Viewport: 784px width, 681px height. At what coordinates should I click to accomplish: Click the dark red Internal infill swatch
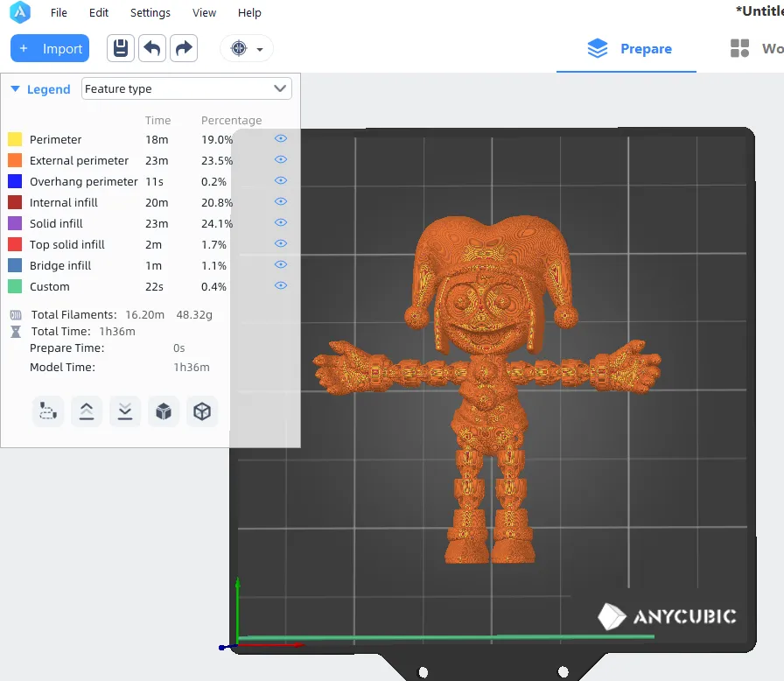(15, 202)
